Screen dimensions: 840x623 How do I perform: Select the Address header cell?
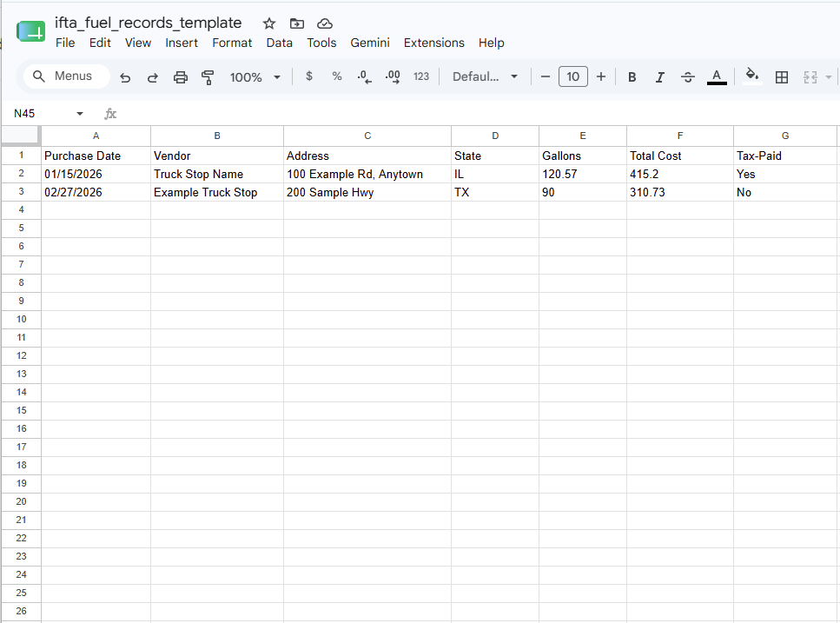click(367, 156)
